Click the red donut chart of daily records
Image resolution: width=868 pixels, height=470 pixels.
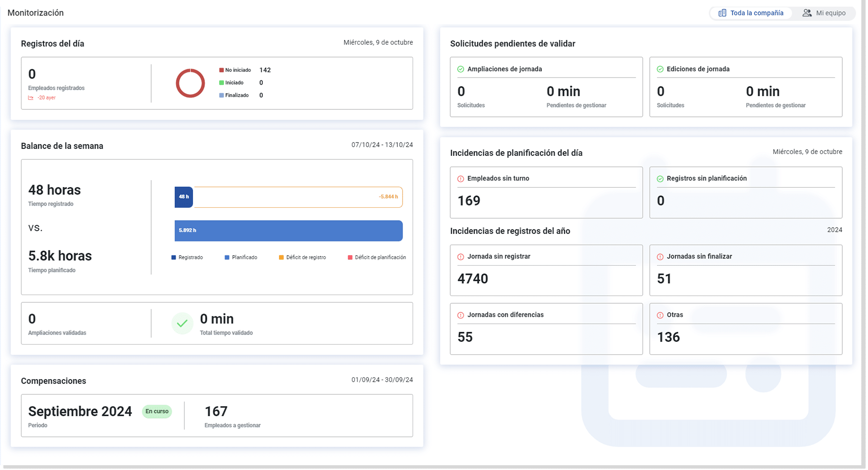click(x=190, y=83)
